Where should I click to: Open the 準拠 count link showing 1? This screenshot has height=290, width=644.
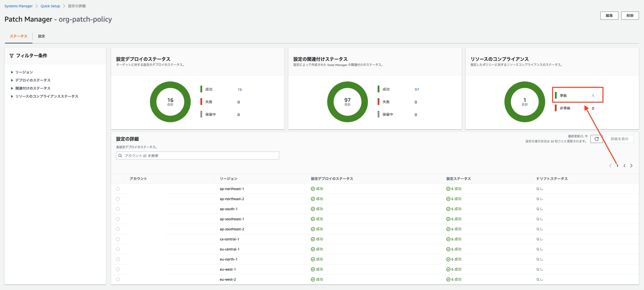pyautogui.click(x=593, y=95)
